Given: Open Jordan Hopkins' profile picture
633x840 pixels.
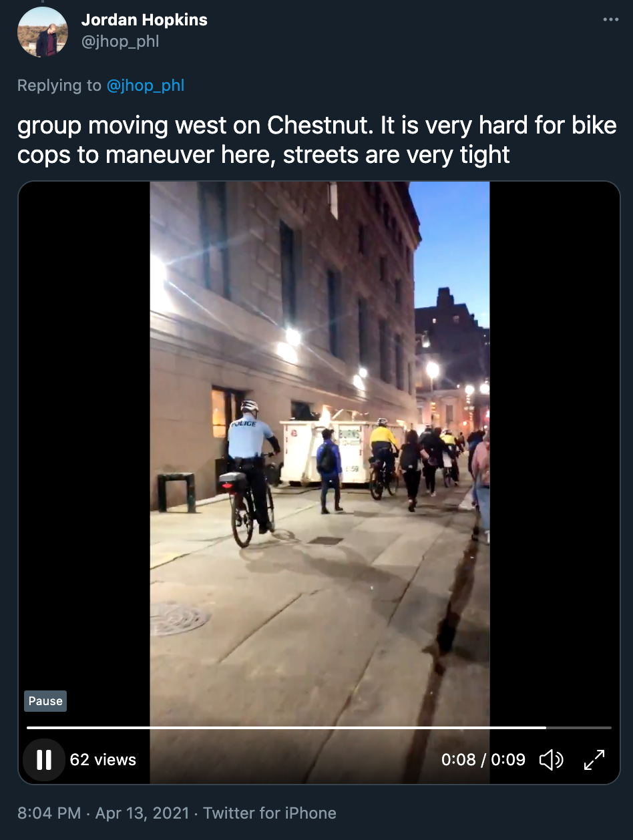Looking at the screenshot, I should click(42, 31).
